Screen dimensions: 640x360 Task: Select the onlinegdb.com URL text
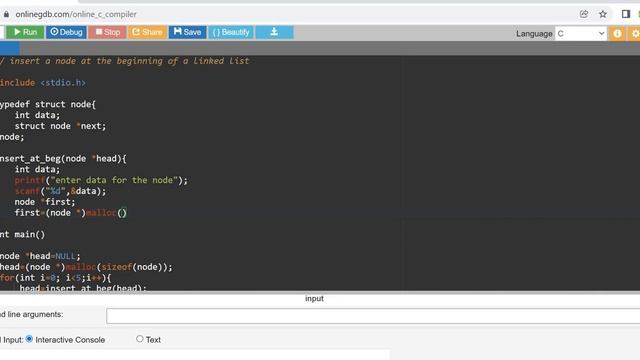(x=76, y=14)
